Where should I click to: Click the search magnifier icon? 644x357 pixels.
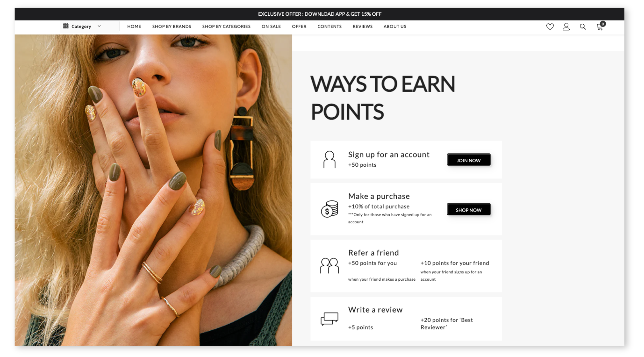coord(583,27)
